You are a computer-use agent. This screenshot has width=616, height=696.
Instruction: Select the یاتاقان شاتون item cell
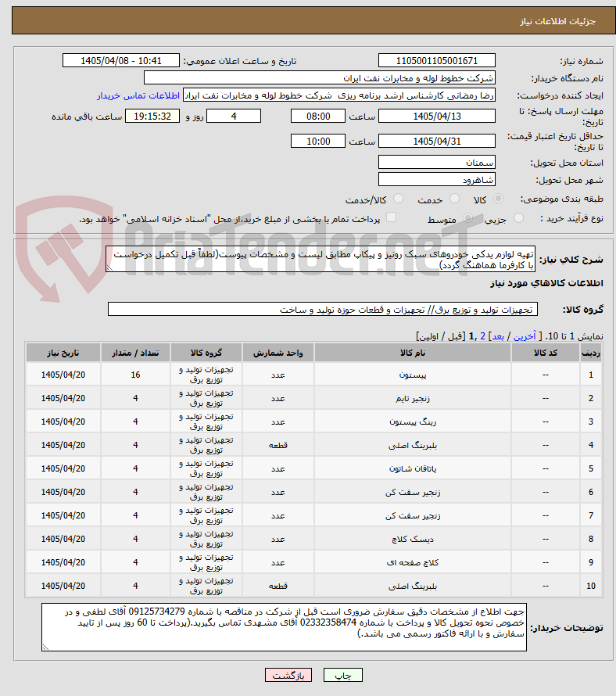412,468
